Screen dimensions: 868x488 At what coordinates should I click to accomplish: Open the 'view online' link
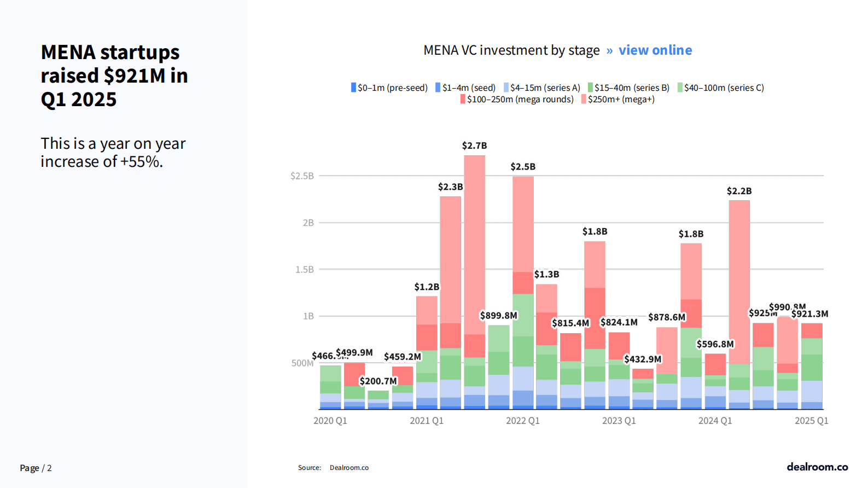tap(655, 50)
